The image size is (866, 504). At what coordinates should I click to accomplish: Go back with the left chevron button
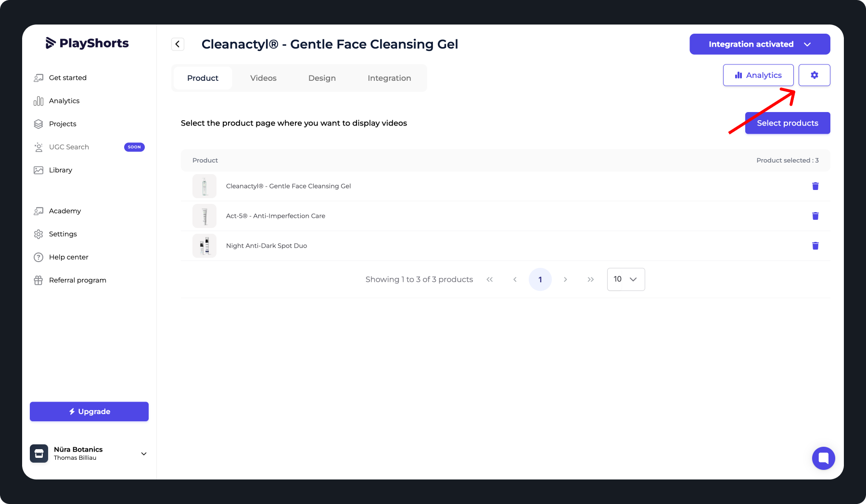click(x=178, y=44)
